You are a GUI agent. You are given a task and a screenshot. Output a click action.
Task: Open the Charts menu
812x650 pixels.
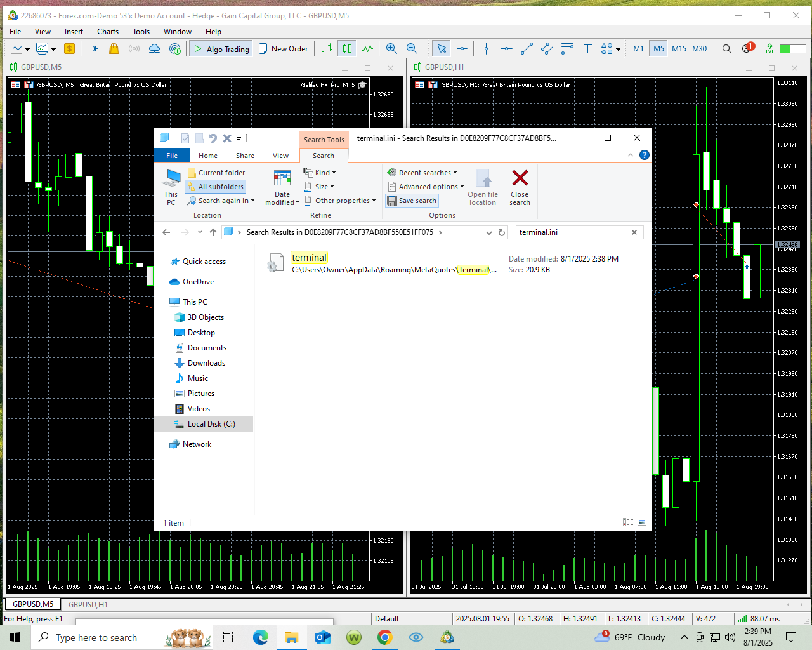point(108,32)
